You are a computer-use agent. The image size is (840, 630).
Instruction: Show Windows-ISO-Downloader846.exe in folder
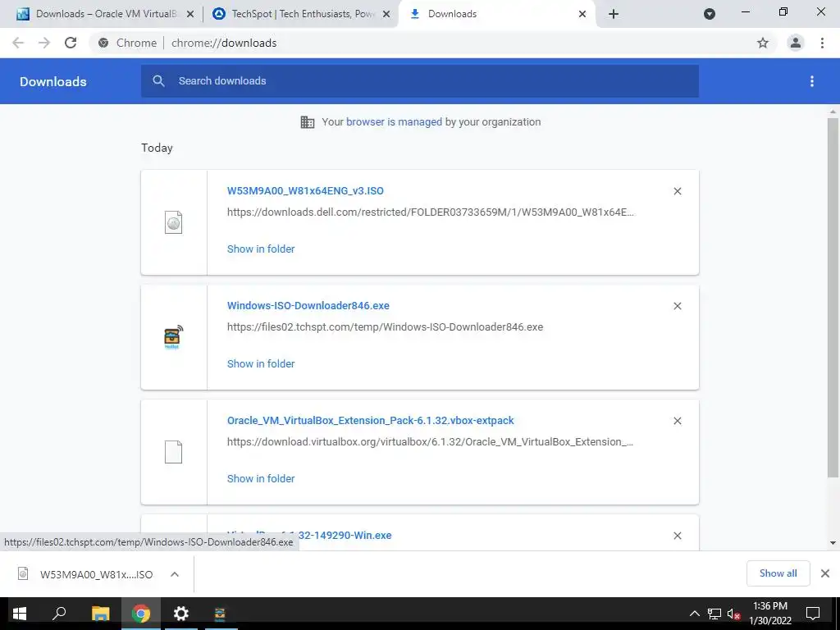coord(261,363)
